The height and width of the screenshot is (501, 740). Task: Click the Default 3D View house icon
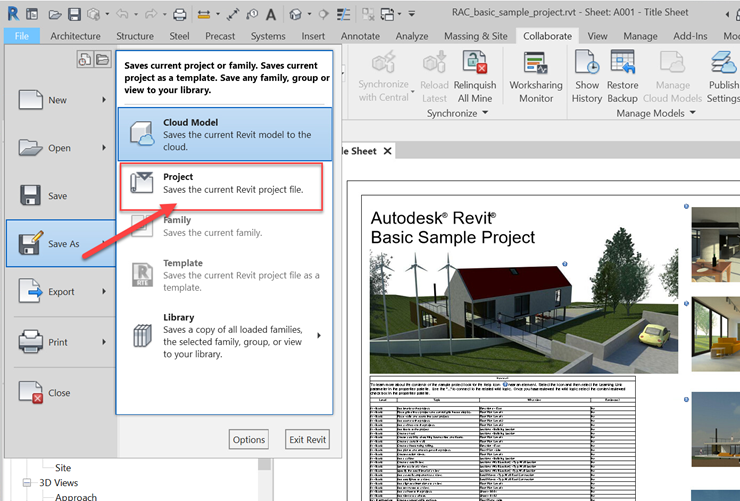click(x=296, y=15)
